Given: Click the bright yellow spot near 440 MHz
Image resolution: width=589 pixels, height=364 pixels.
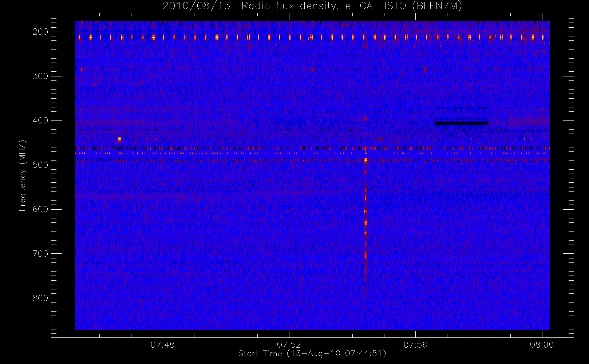Looking at the screenshot, I should click(x=119, y=139).
